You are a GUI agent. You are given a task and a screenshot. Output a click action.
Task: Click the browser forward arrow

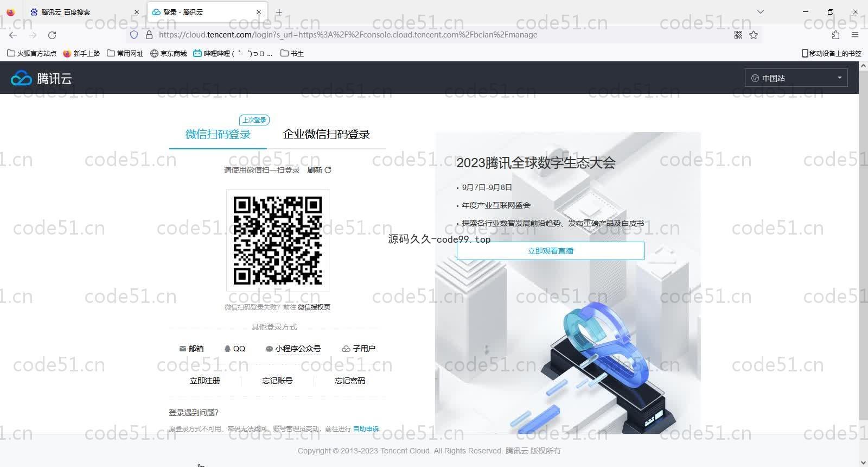coord(33,35)
